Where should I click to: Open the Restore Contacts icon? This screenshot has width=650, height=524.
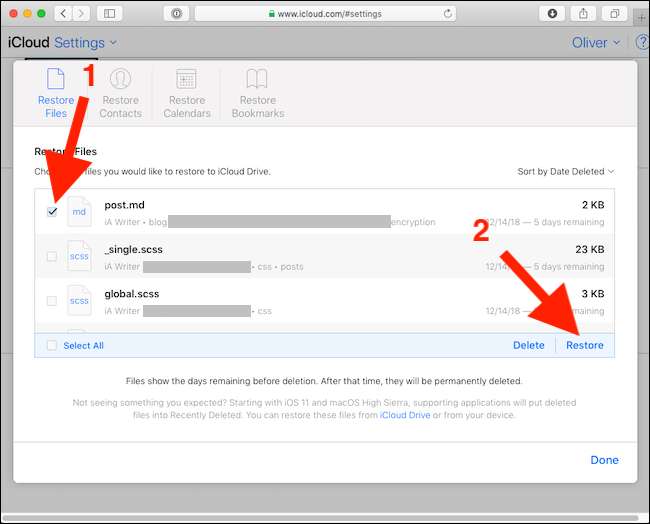[120, 79]
